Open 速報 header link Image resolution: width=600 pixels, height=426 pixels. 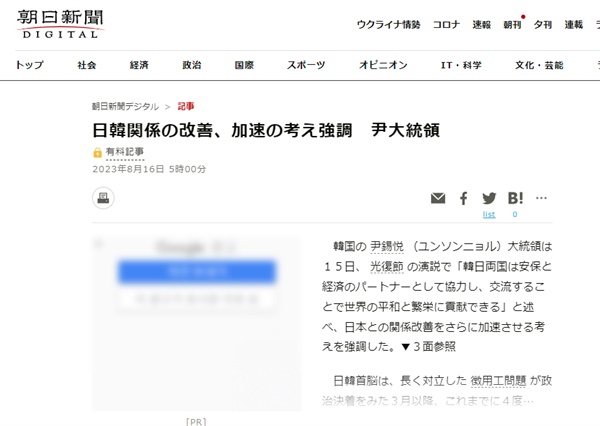(x=481, y=25)
